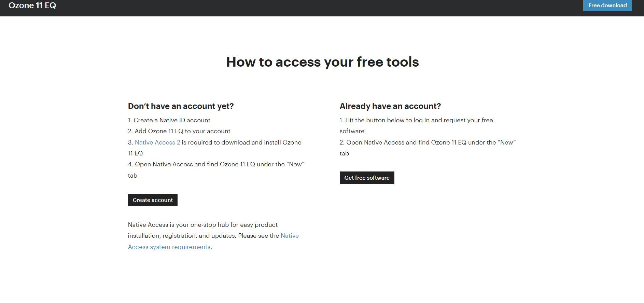Click the heading 'How to access your free tools'
Viewport: 644px width, 303px height.
coord(322,62)
